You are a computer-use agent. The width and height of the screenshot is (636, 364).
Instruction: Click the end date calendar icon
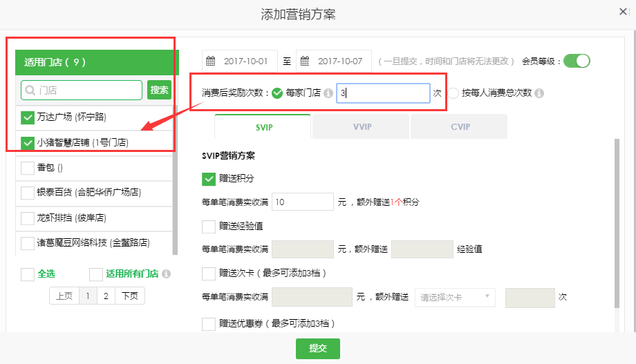point(305,61)
